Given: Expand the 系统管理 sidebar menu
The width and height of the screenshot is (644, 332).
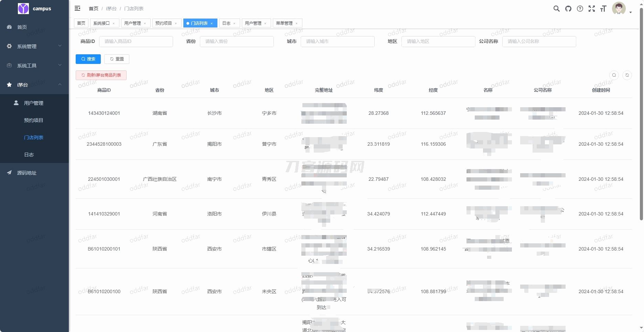Looking at the screenshot, I should (34, 46).
